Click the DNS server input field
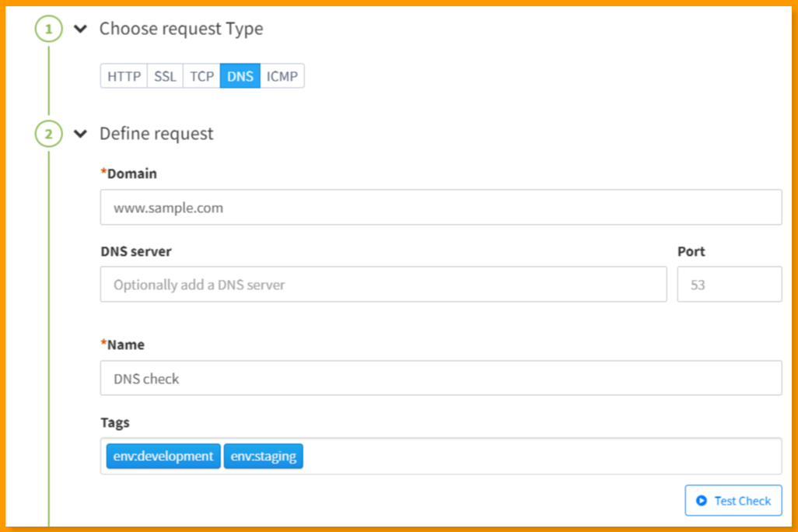This screenshot has width=798, height=532. point(383,284)
